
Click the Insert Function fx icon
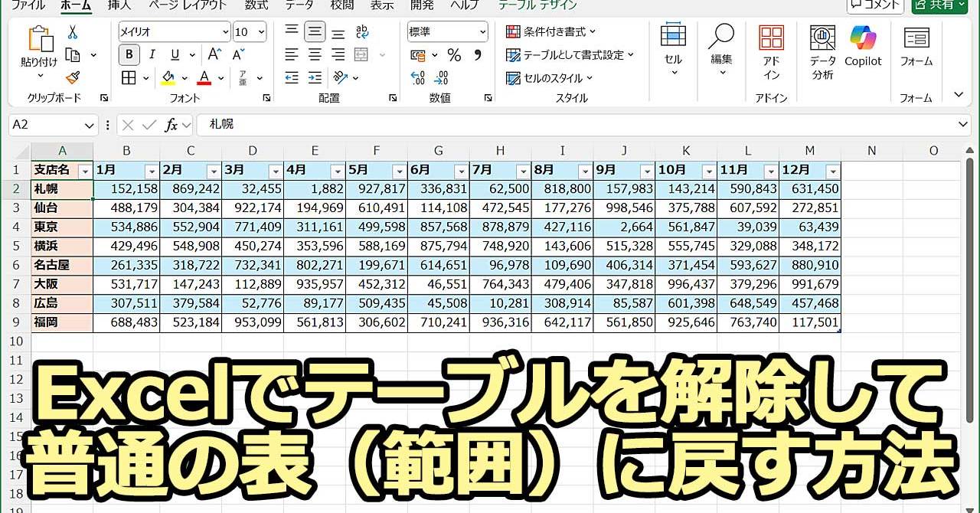click(171, 125)
